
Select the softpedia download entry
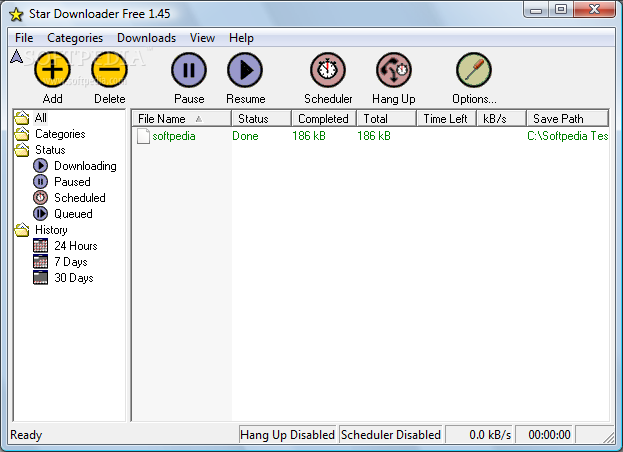tap(173, 136)
